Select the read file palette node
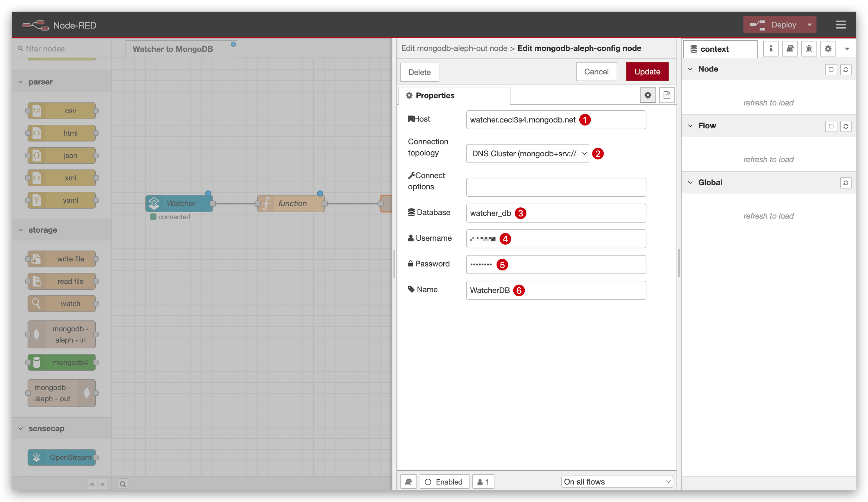868x502 pixels. 62,281
